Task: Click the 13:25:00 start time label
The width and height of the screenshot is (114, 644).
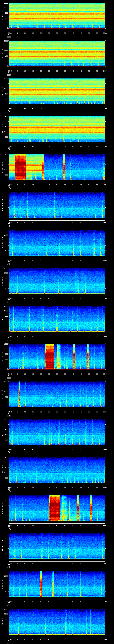Action: (x=9, y=147)
